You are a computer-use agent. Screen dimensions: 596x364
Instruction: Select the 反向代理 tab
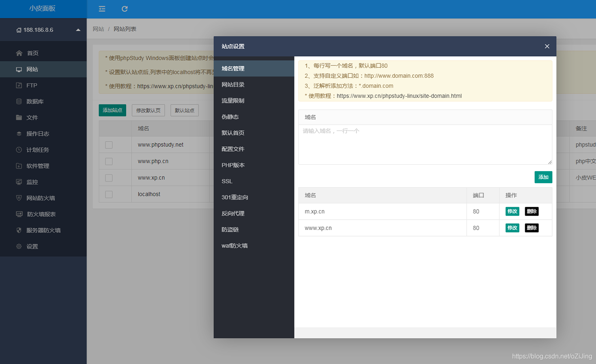point(254,214)
